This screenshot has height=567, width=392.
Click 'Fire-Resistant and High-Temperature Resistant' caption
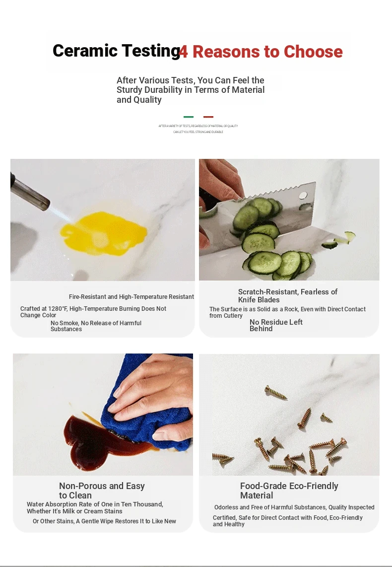(131, 296)
